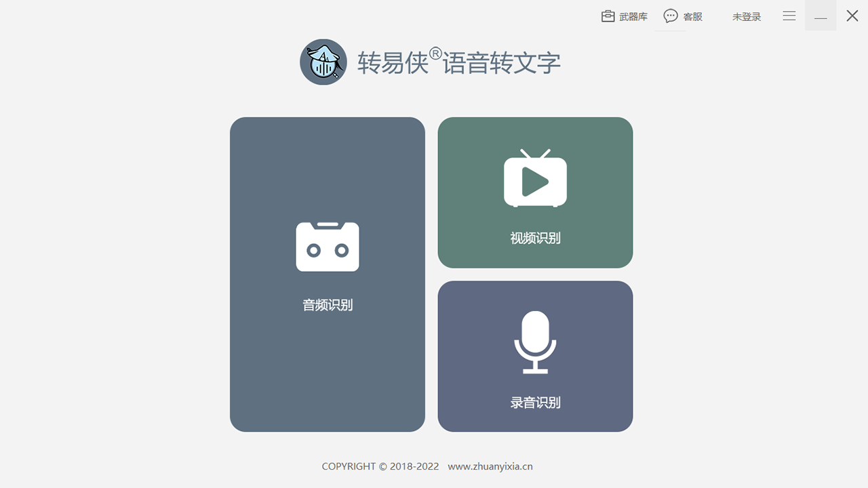This screenshot has height=488, width=868.
Task: Close the application window
Action: [852, 16]
